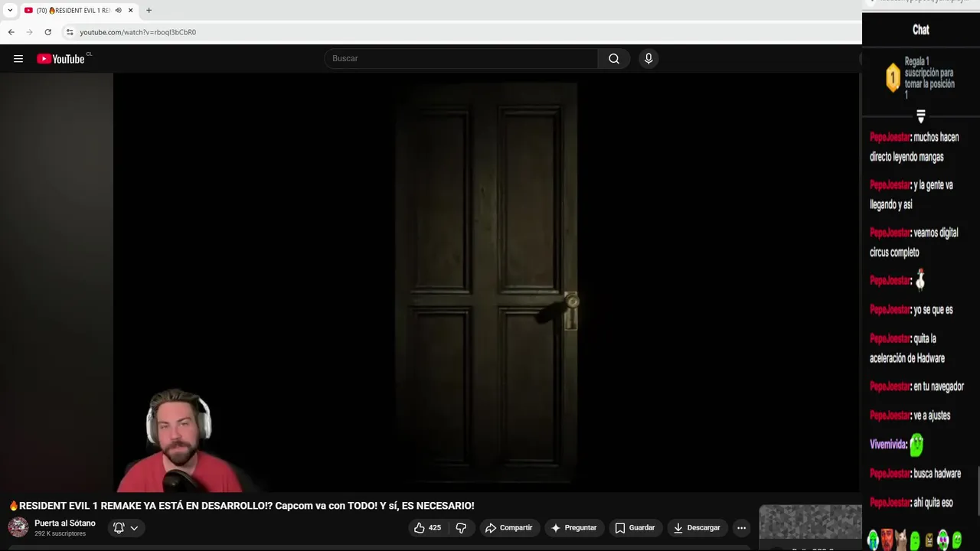Open the YouTube hamburger guide menu

coord(18,59)
